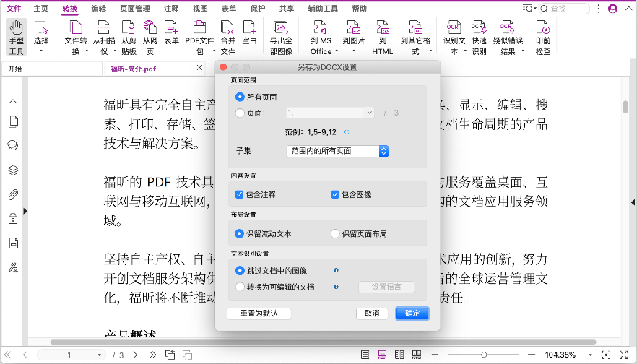The image size is (637, 364).
Task: Select Convert to editable document option
Action: [240, 287]
